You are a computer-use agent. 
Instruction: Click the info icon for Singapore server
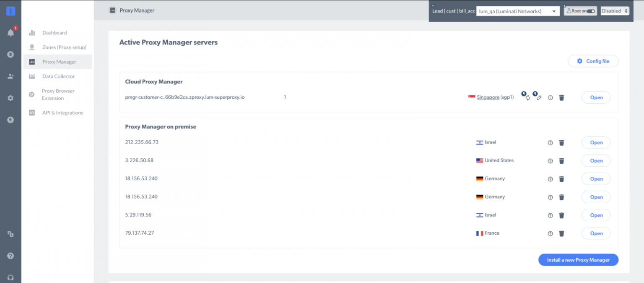point(551,98)
